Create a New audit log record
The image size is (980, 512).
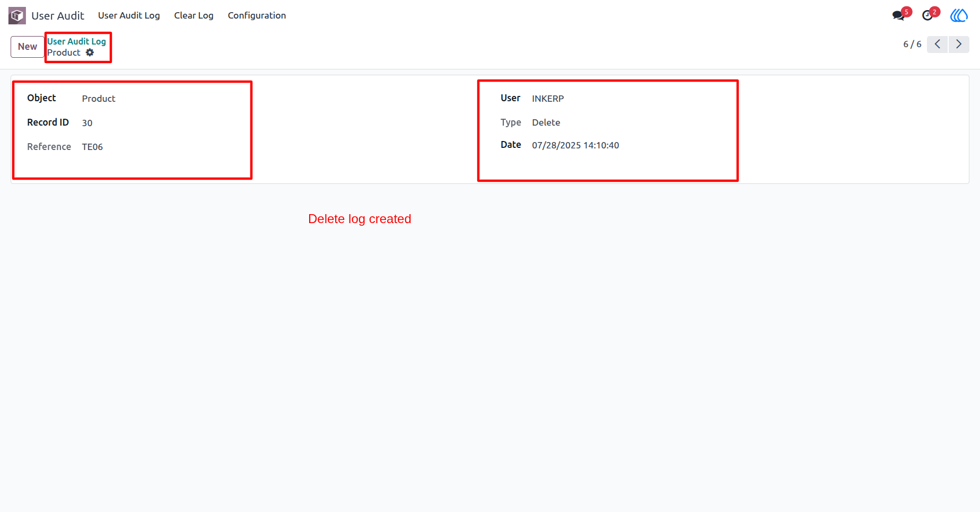click(28, 47)
